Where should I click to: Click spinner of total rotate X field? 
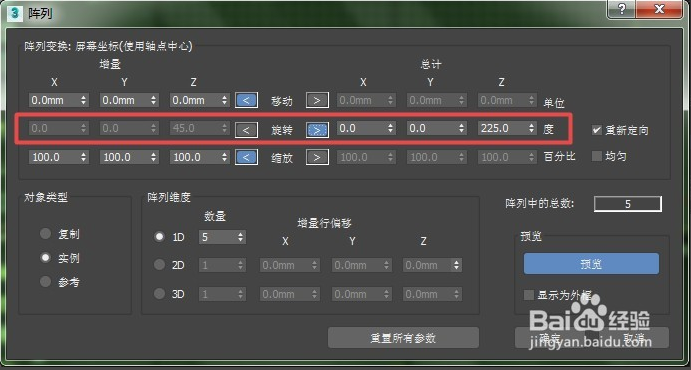tap(390, 128)
